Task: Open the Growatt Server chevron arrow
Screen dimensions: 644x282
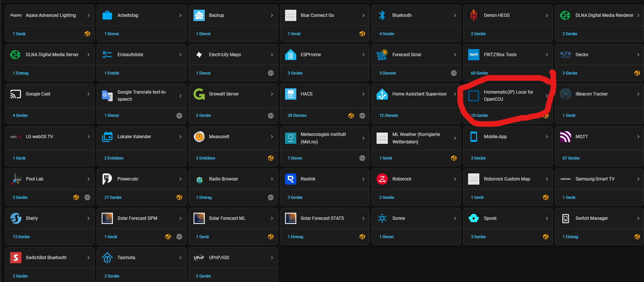Action: 272,94
